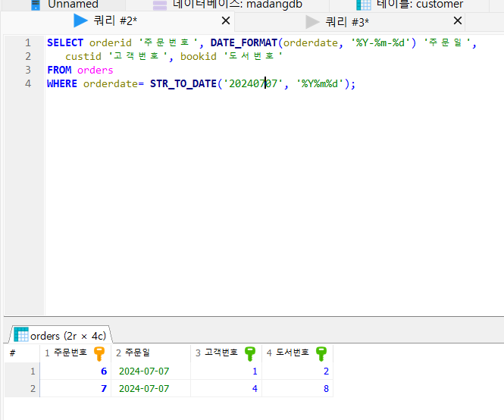
Task: Select the 쿼리 #2 tab
Action: 116,21
